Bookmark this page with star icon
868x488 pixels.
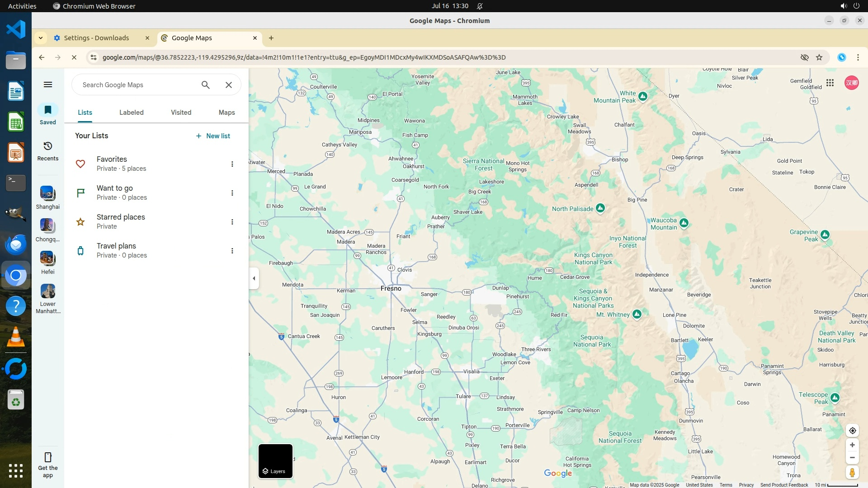click(819, 57)
